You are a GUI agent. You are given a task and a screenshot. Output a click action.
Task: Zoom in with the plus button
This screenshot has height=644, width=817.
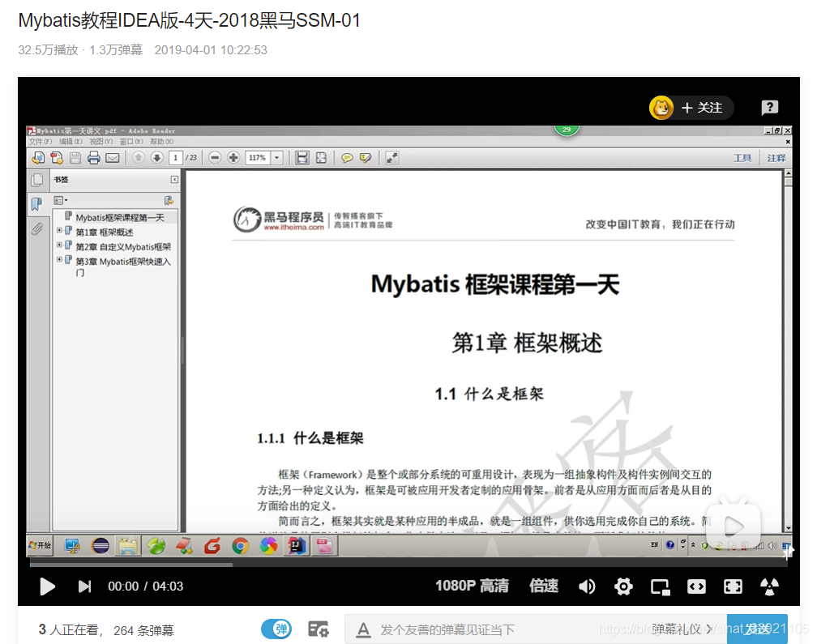233,157
